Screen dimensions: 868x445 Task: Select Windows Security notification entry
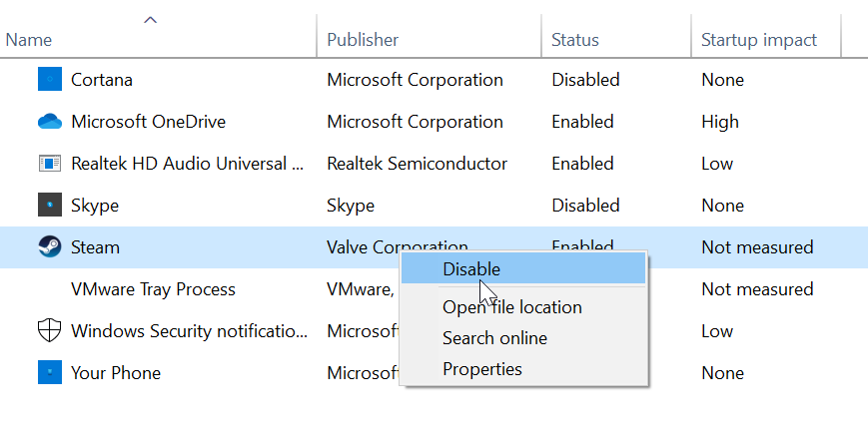[189, 331]
